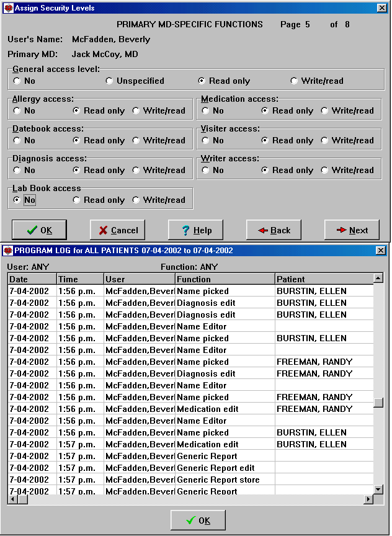
Task: Select FREEMAN, RANDY Medication edit row
Action: pyautogui.click(x=190, y=409)
